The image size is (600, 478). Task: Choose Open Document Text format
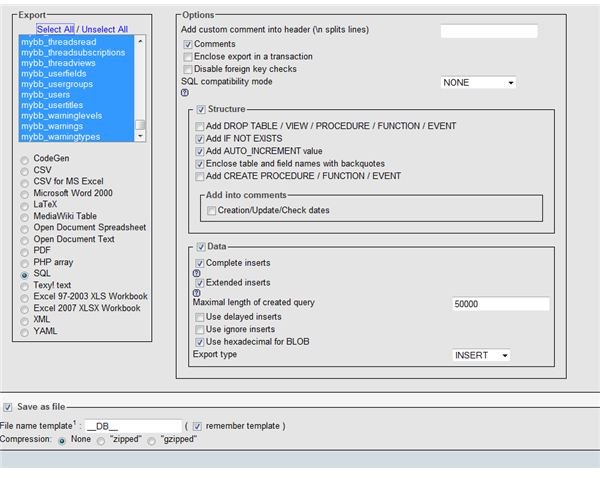coord(24,240)
